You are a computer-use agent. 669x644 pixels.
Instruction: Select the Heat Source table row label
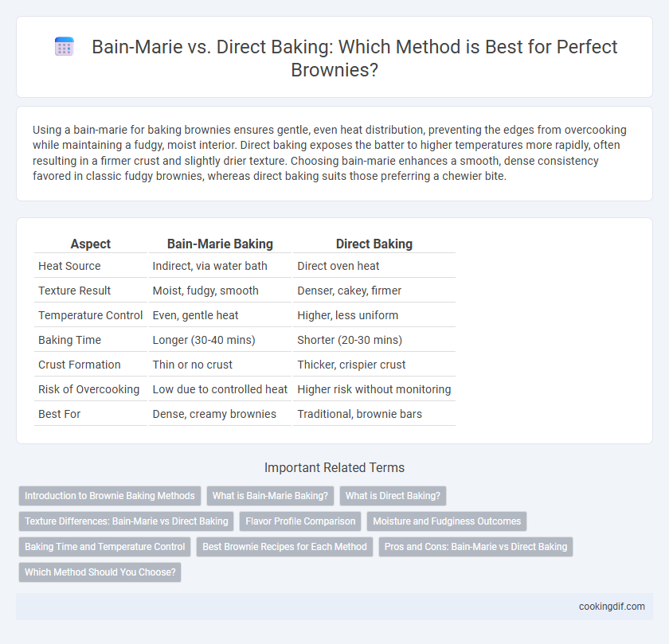(69, 266)
